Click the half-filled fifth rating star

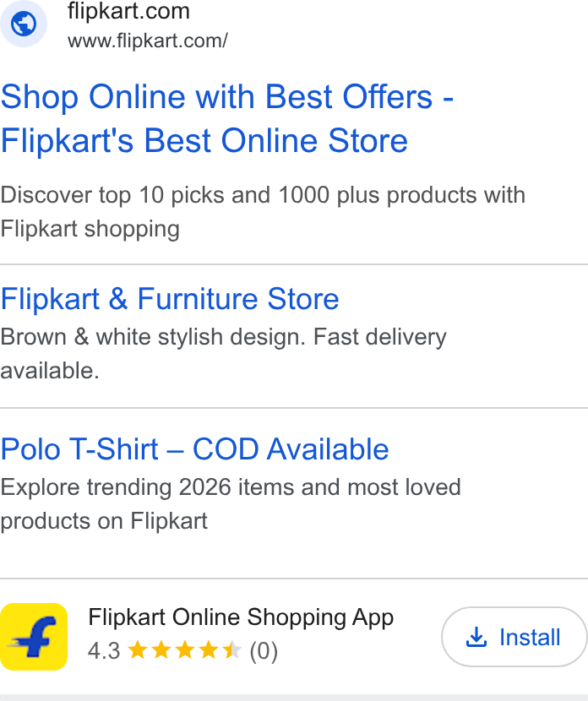(232, 650)
